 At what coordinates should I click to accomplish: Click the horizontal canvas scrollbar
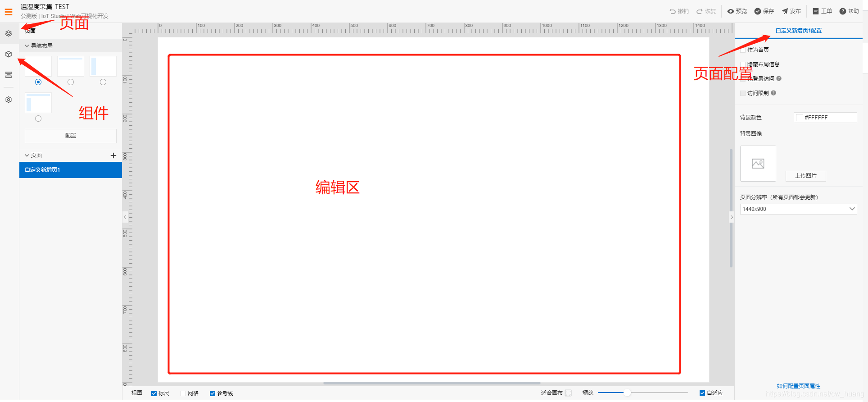click(431, 383)
